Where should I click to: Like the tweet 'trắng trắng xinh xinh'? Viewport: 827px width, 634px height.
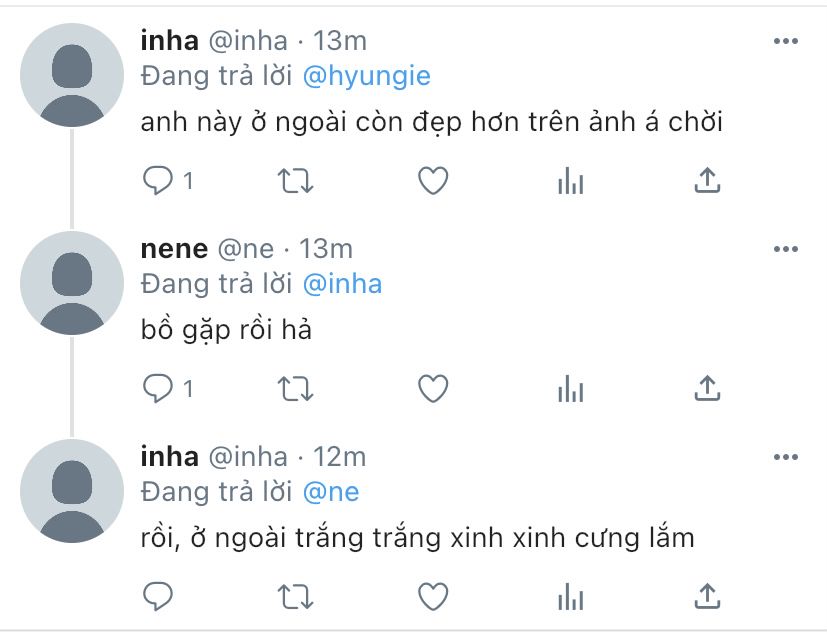click(433, 597)
